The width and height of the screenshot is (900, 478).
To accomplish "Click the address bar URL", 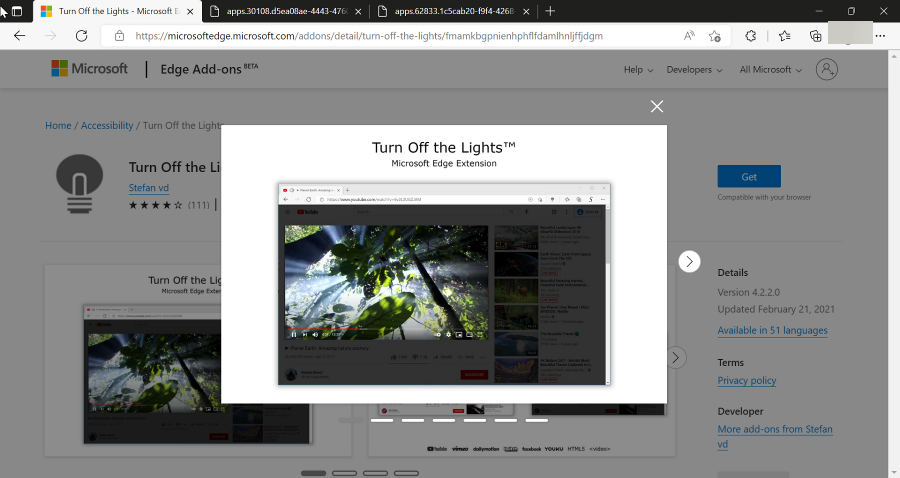I will (369, 36).
